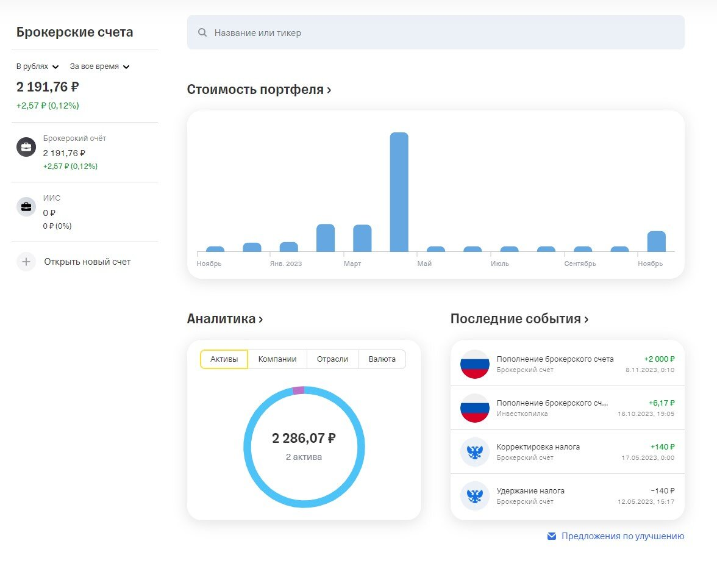
Task: Click the plus icon near Открыть новый счет
Action: [x=26, y=261]
